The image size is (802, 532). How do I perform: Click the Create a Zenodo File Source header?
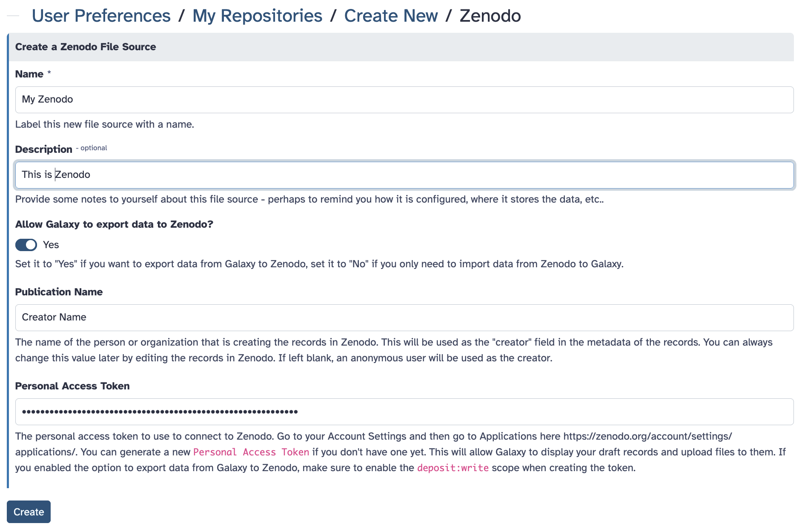pos(86,47)
